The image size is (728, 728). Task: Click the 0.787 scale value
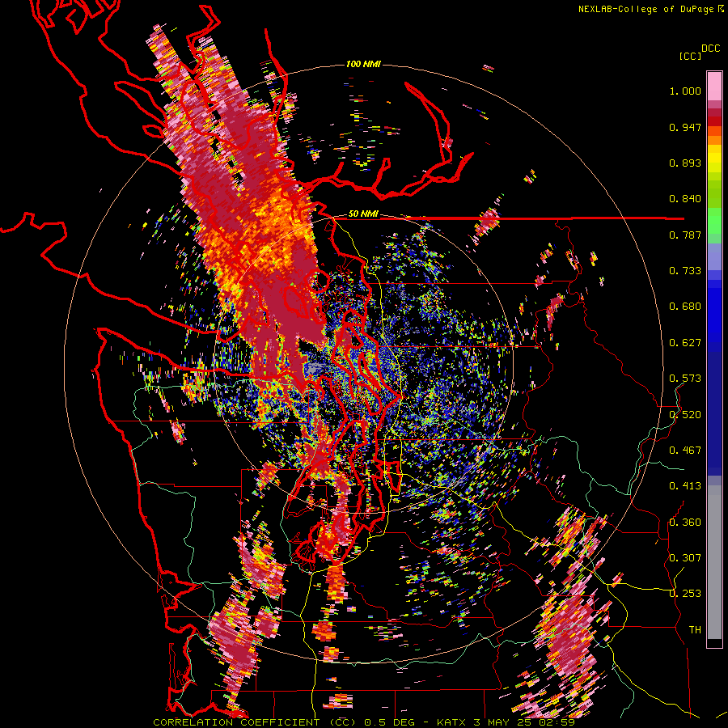685,235
